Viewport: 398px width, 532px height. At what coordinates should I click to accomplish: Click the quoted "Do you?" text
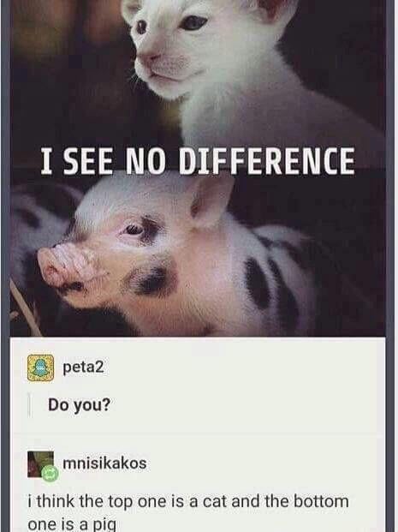(x=80, y=405)
